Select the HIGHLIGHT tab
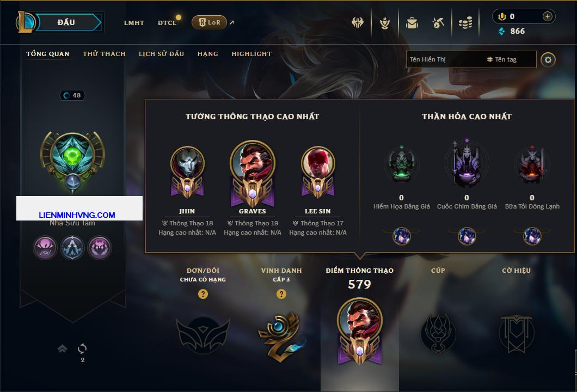 pyautogui.click(x=251, y=54)
